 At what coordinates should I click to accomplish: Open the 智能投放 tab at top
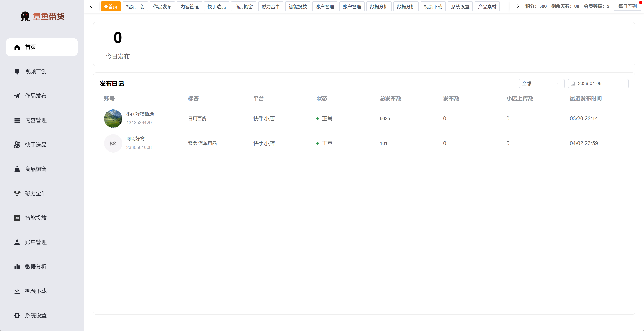click(298, 6)
